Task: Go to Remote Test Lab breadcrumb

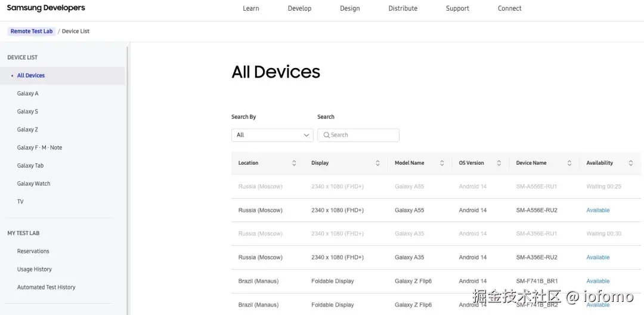Action: coord(32,31)
